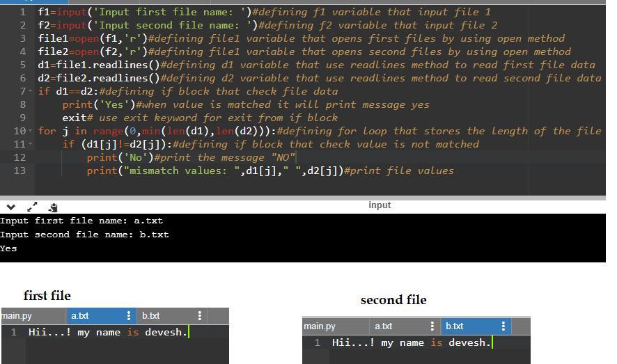Click console line 'Input first file name: a.txt'
Image resolution: width=617 pixels, height=364 pixels.
(81, 221)
